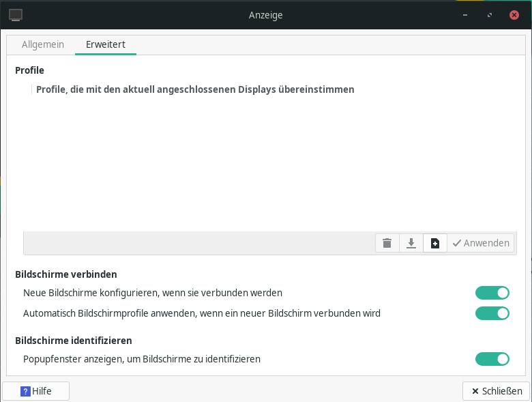
Task: Create a new display profile
Action: click(435, 243)
